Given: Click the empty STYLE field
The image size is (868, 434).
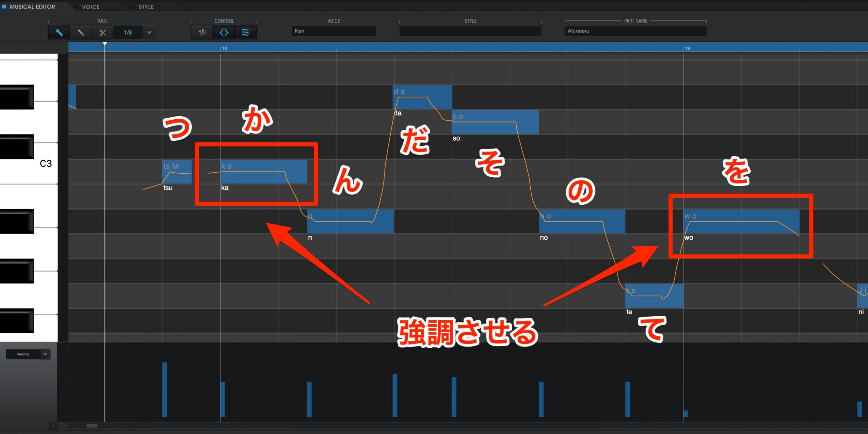Looking at the screenshot, I should click(470, 31).
